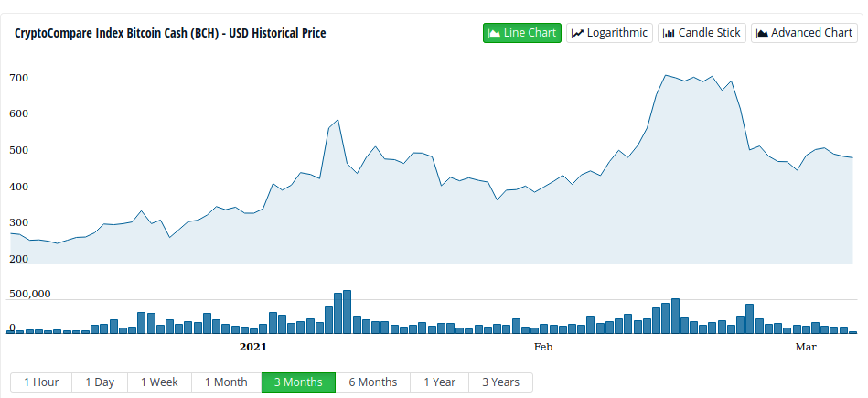This screenshot has height=398, width=868.
Task: Select the 1 Hour time range
Action: coord(41,382)
